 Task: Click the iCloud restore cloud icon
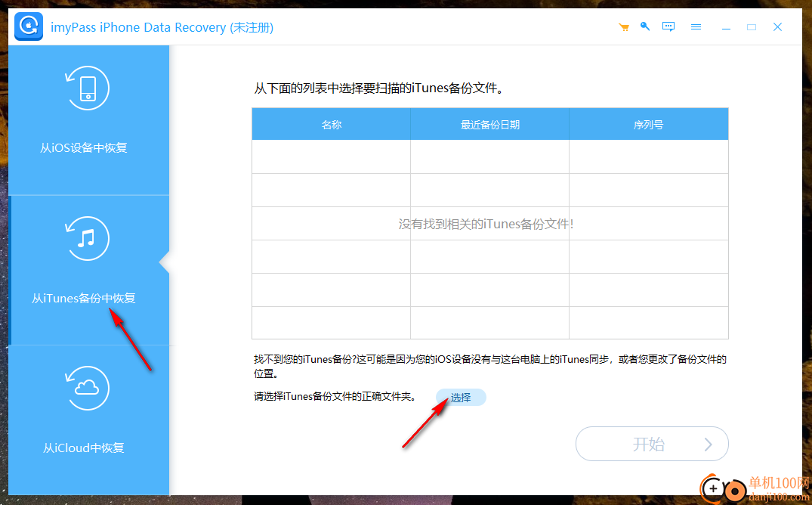pos(87,389)
